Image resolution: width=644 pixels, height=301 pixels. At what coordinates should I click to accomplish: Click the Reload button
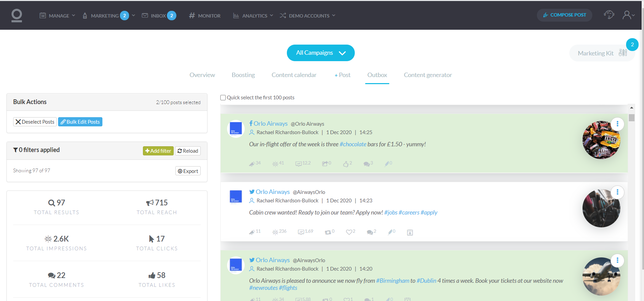[188, 151]
